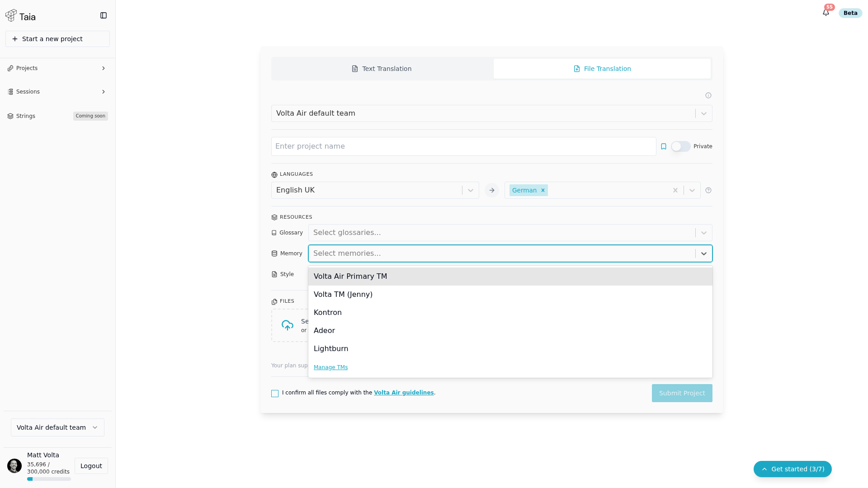Collapse the sidebar panel icon

(x=104, y=16)
